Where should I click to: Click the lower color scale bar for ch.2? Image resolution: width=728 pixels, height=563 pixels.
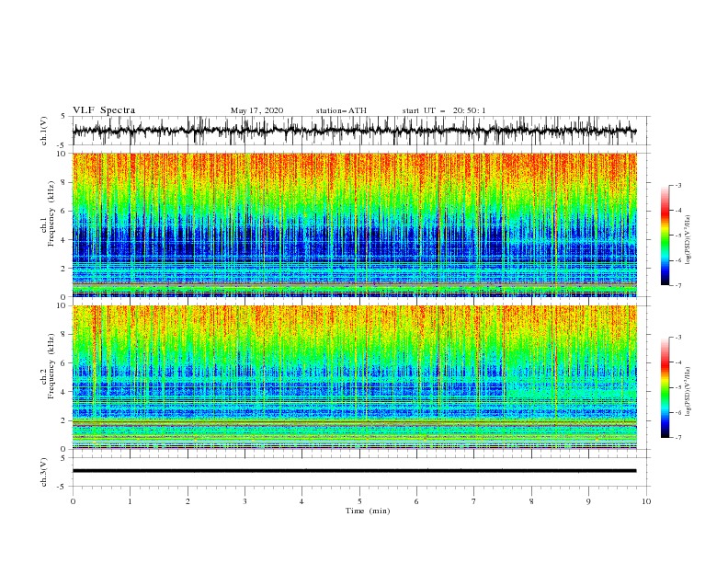point(665,387)
